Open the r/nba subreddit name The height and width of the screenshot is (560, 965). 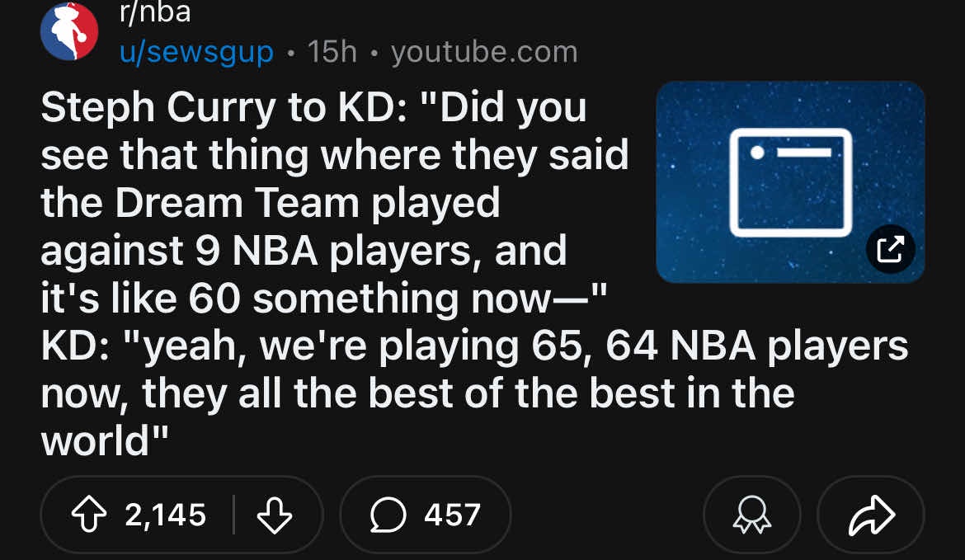pos(155,13)
